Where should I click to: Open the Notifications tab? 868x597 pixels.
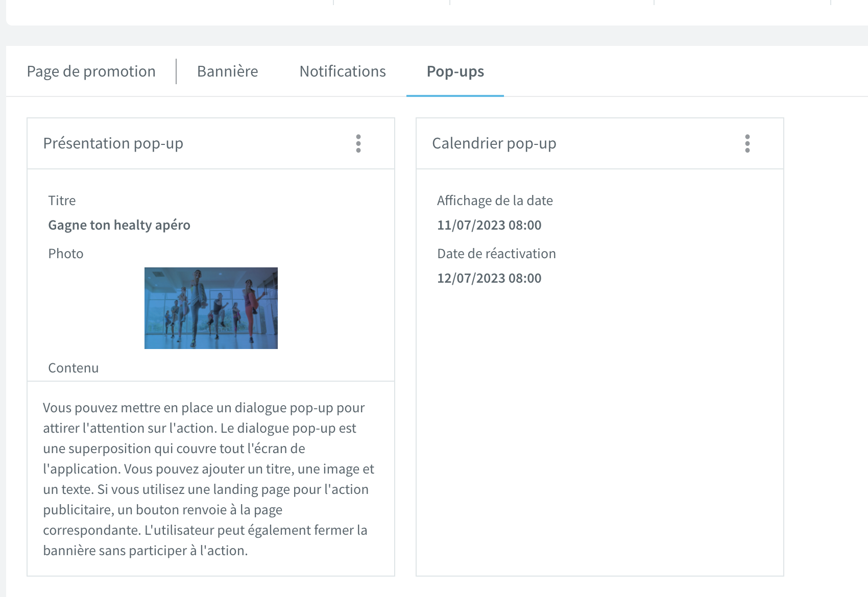tap(343, 71)
